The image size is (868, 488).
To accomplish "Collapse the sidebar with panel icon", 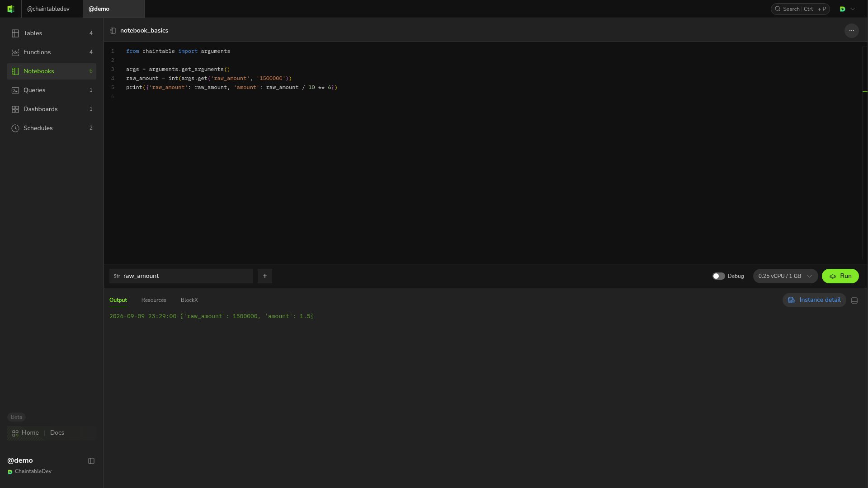I will click(91, 461).
